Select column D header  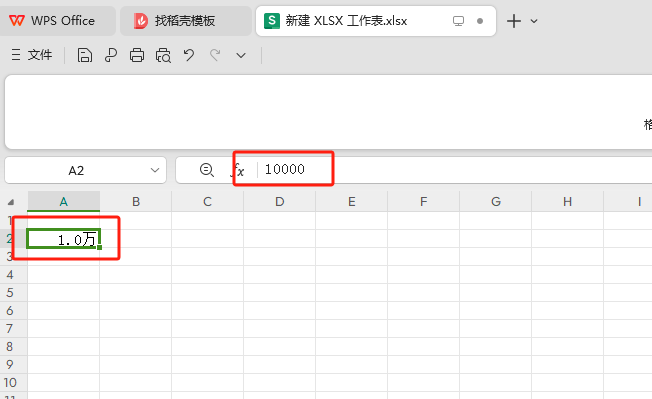point(279,202)
